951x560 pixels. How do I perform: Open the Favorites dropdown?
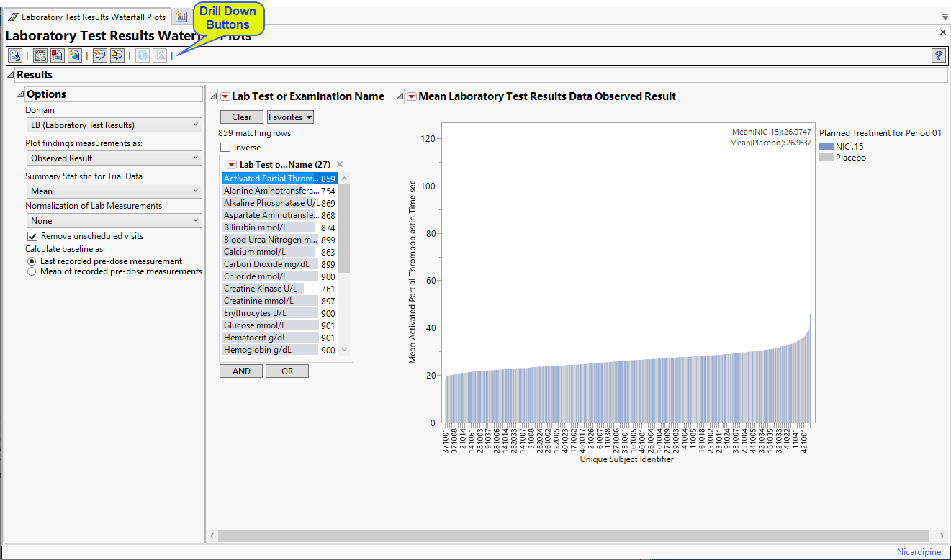pyautogui.click(x=290, y=117)
